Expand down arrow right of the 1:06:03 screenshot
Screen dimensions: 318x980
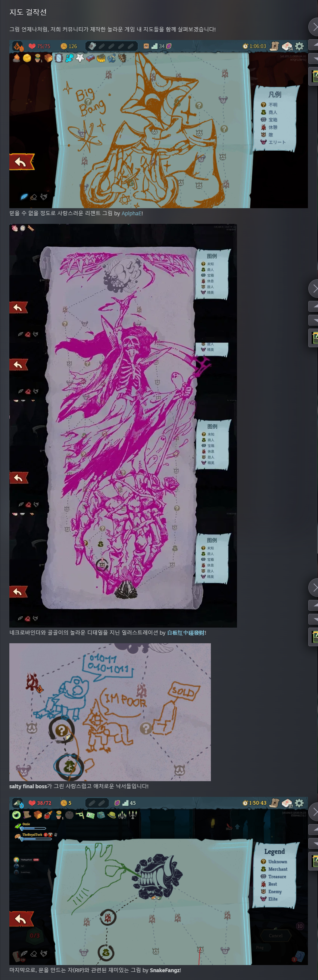click(314, 58)
